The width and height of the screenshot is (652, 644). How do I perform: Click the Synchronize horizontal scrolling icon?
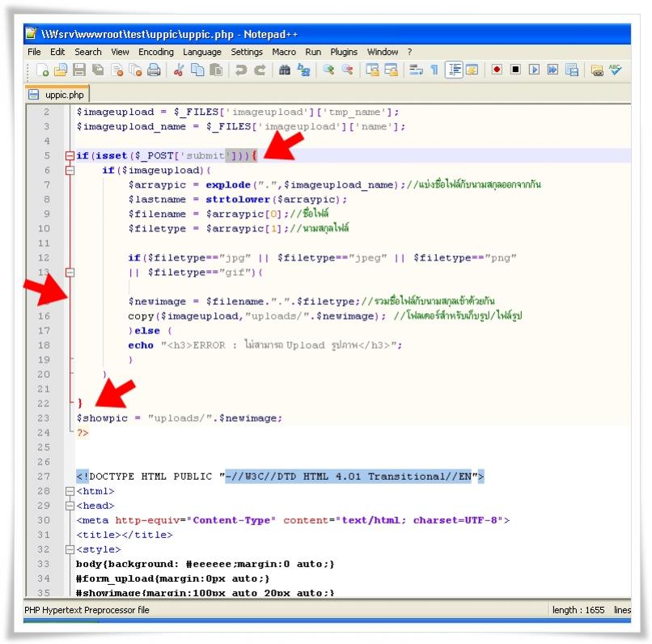391,70
